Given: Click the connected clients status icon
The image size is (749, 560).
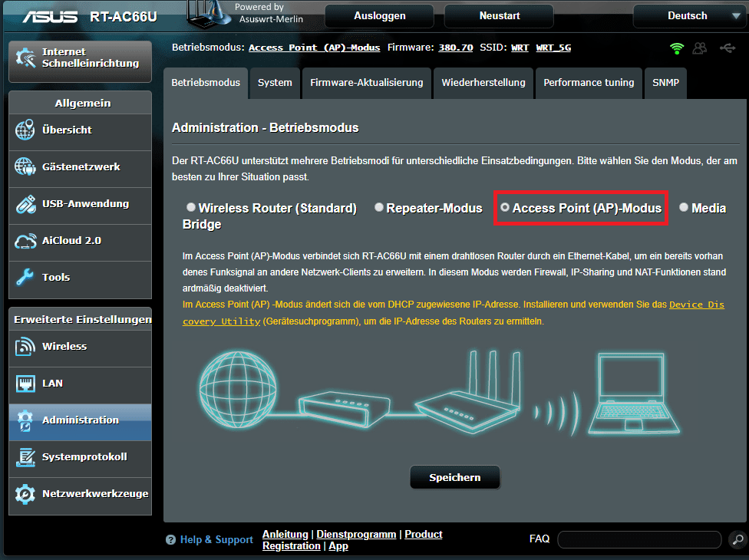Looking at the screenshot, I should click(700, 48).
